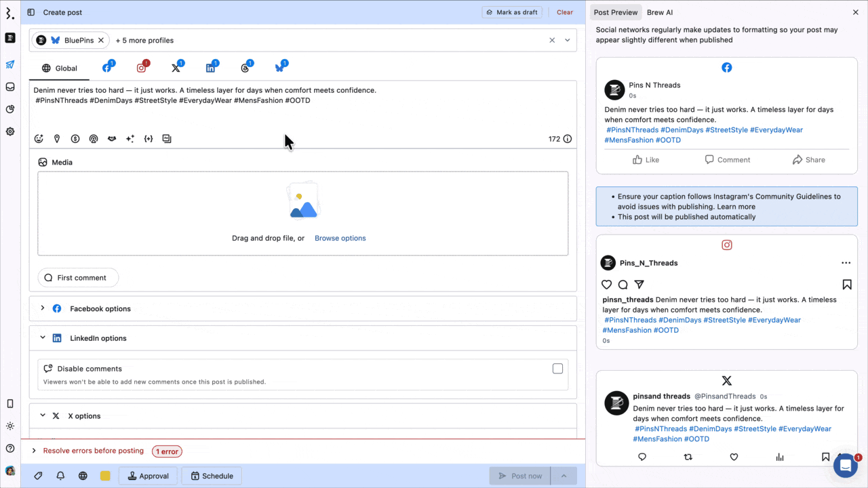Select the Instagram tab with error badge

click(x=142, y=68)
